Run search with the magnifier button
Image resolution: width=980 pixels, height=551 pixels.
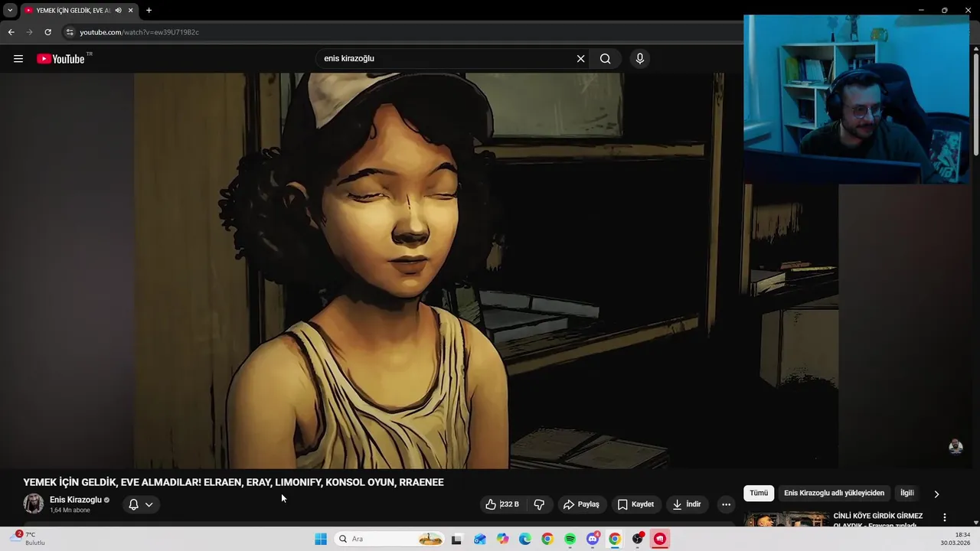(x=605, y=59)
